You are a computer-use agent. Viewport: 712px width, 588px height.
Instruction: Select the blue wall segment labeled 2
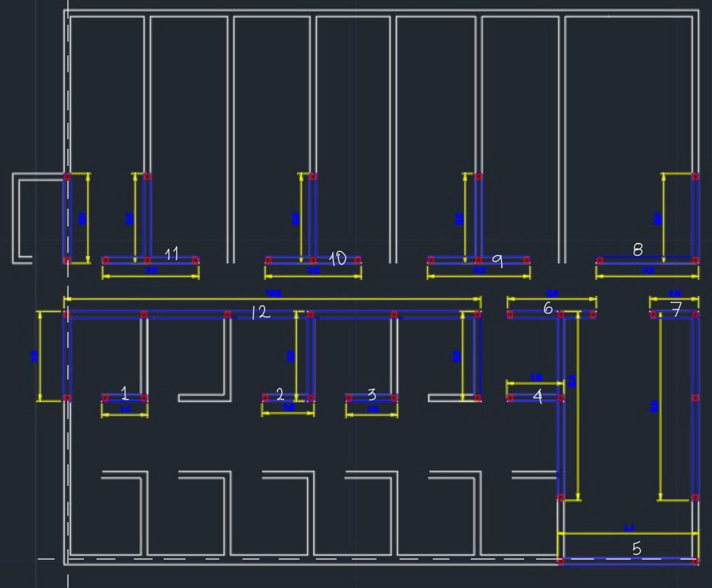(x=288, y=398)
